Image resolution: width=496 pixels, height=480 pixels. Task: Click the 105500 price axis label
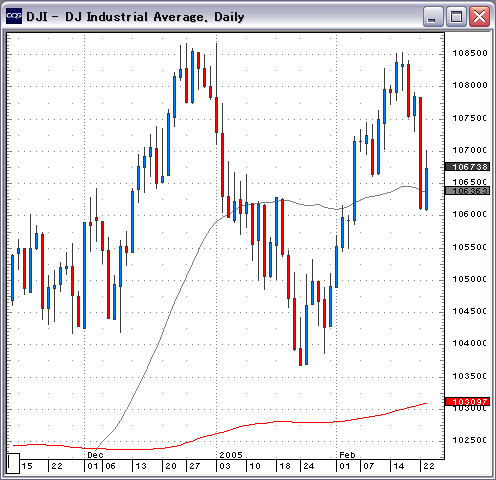click(469, 247)
